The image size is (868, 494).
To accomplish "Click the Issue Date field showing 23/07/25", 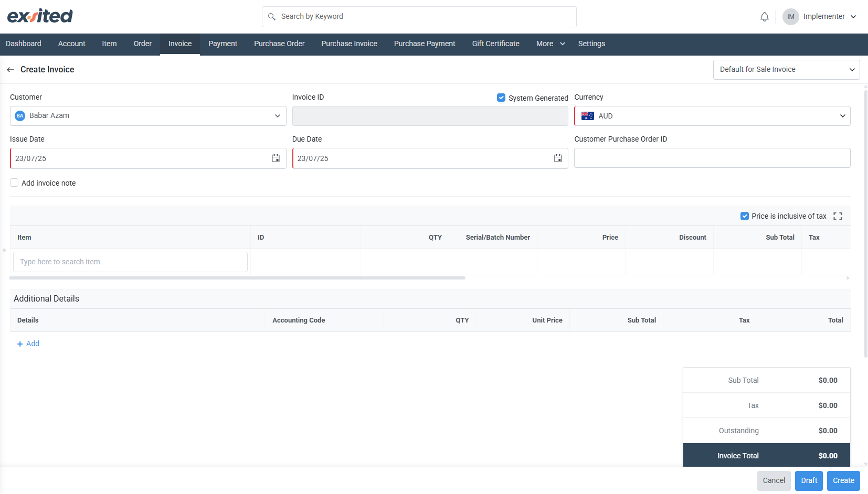I will [148, 158].
